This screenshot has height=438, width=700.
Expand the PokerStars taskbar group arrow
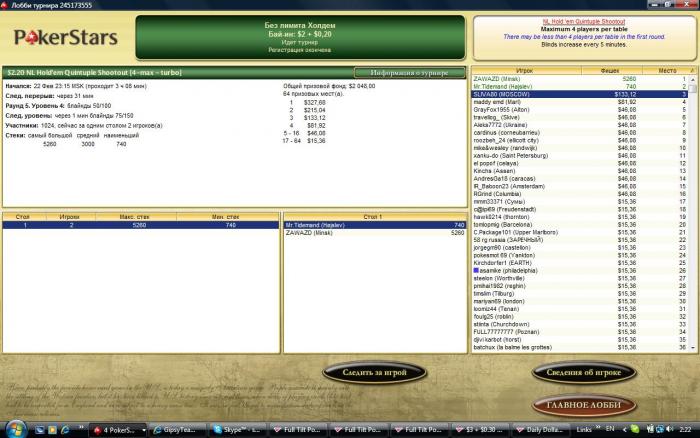pyautogui.click(x=144, y=430)
